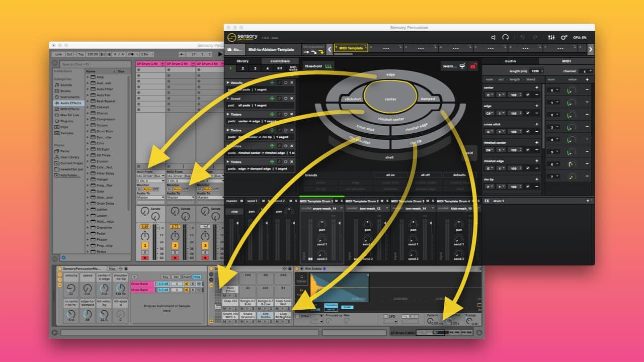Open the CC num 0 dropdown

(x=553, y=90)
